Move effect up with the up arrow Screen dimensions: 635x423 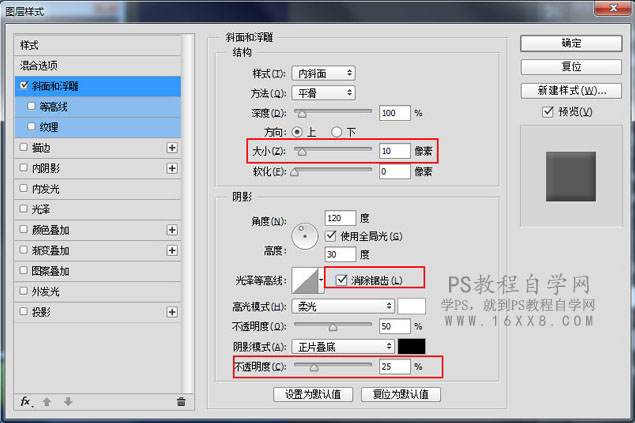(x=47, y=402)
